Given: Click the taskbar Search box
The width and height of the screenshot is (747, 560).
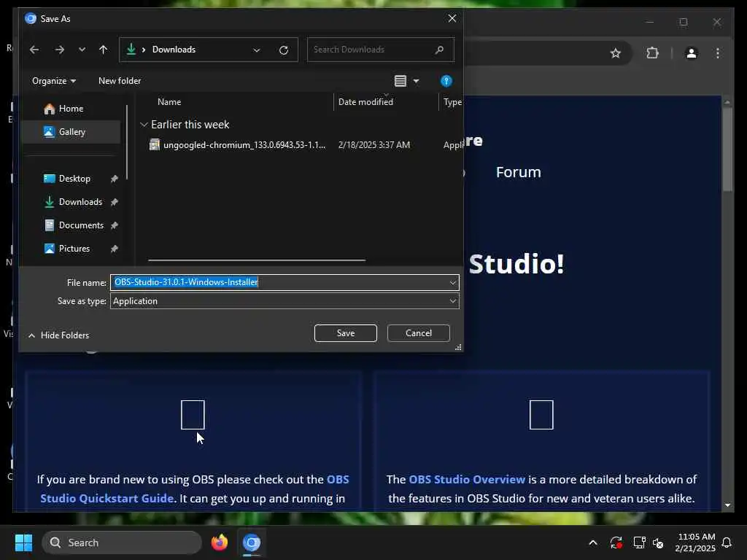Looking at the screenshot, I should point(122,542).
